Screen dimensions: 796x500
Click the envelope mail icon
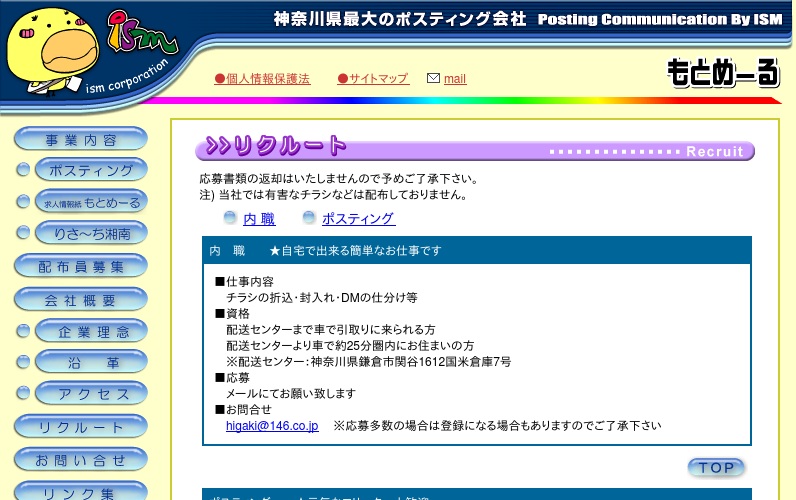click(433, 78)
